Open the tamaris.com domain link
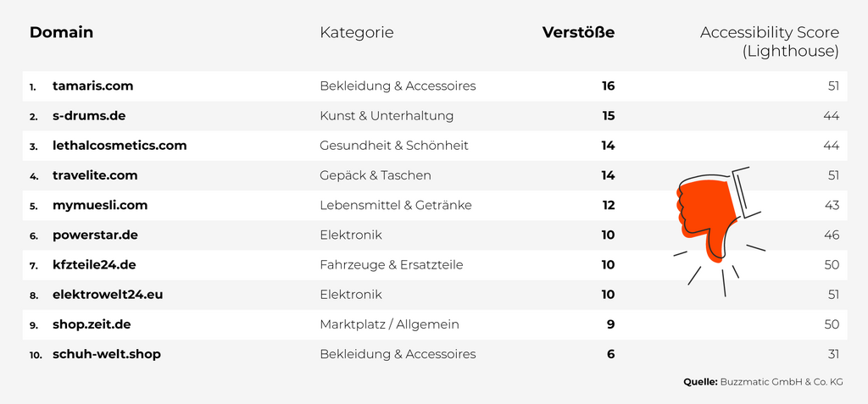 (92, 86)
